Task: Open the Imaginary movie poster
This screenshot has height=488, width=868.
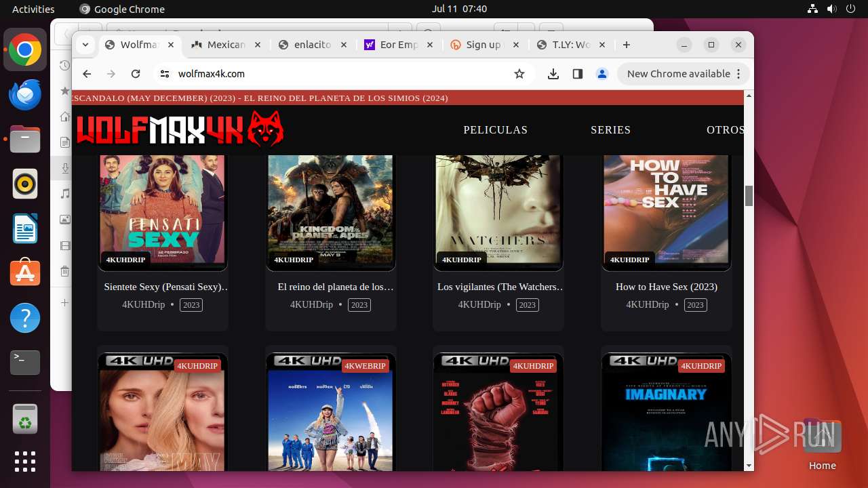Action: click(666, 412)
